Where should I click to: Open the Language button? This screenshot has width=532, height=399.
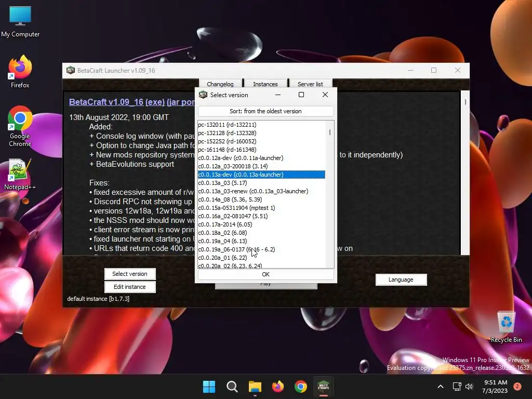tap(401, 280)
